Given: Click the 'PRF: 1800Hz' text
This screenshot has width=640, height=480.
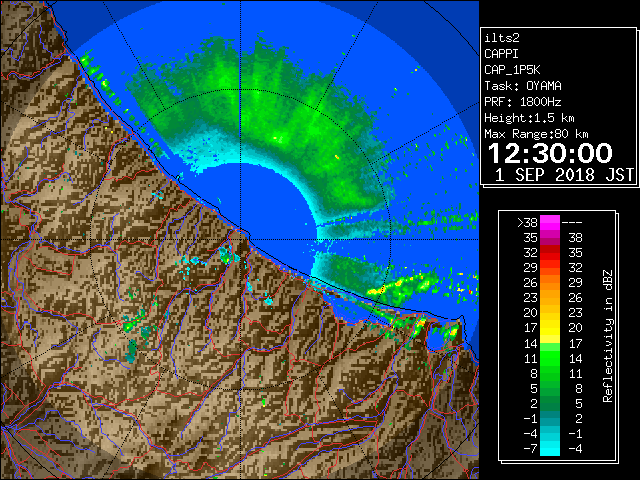Looking at the screenshot, I should [x=522, y=102].
